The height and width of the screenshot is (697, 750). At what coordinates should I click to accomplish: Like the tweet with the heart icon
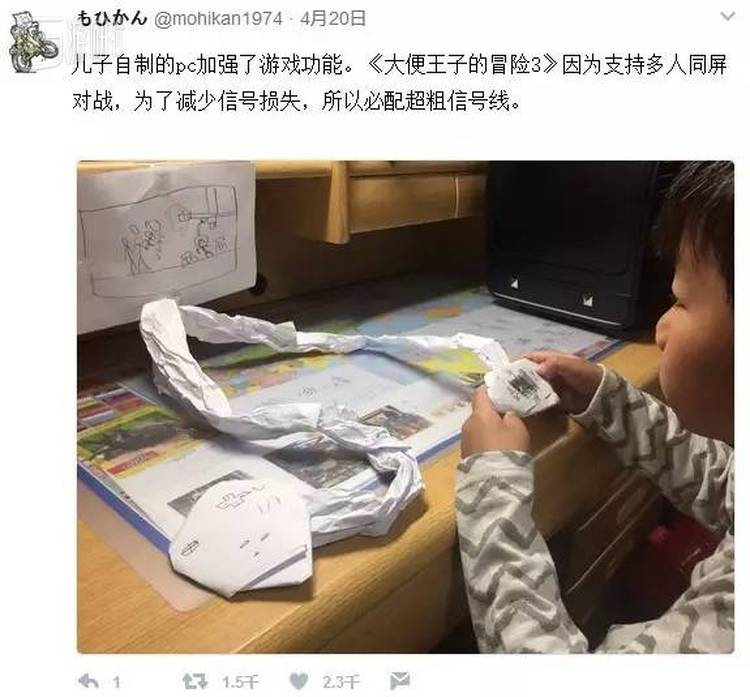click(299, 681)
